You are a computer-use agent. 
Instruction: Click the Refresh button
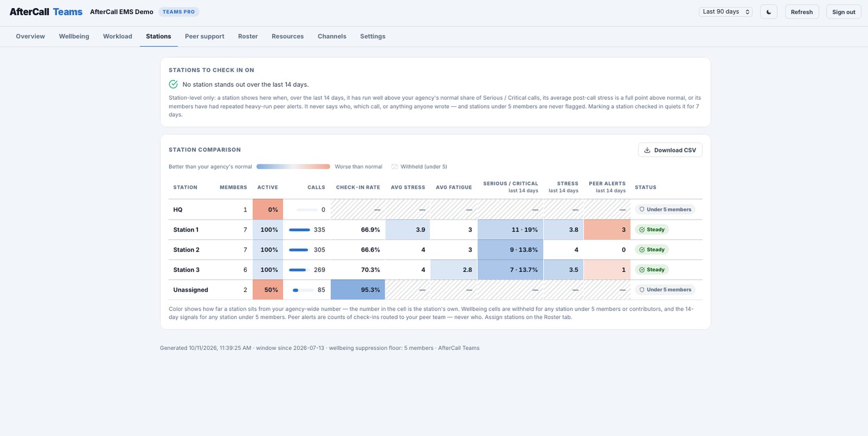tap(801, 12)
